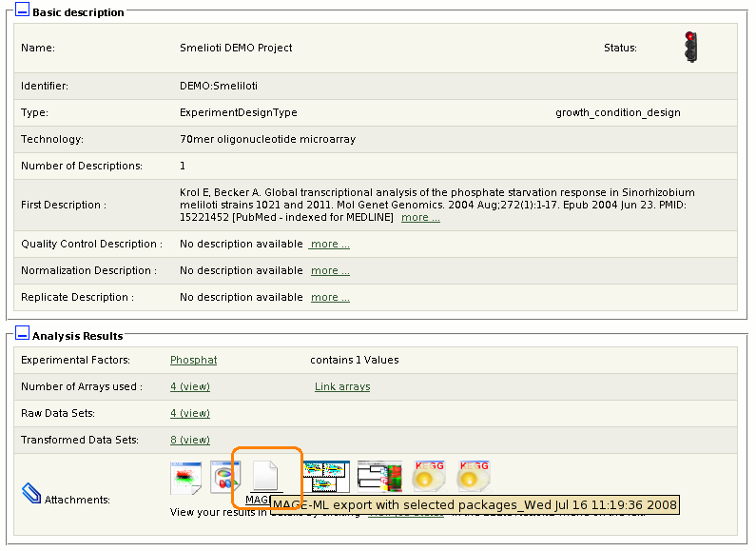Open the colored ring chart attachment
This screenshot has width=756, height=551.
click(x=225, y=477)
